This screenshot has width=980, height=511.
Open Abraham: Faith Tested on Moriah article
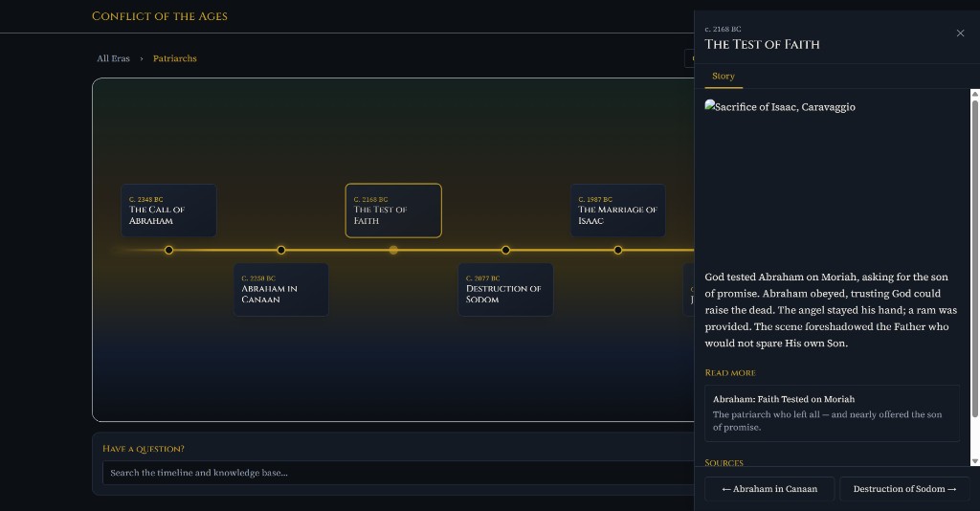click(x=832, y=413)
